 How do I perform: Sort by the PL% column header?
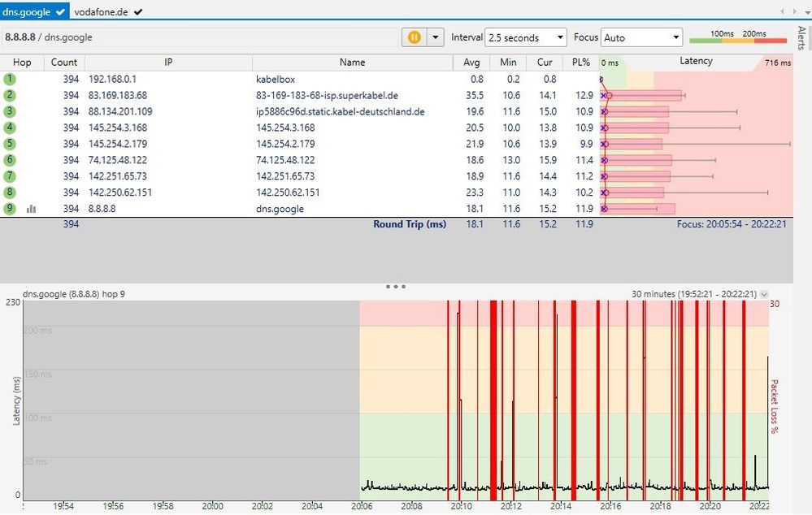pos(581,63)
